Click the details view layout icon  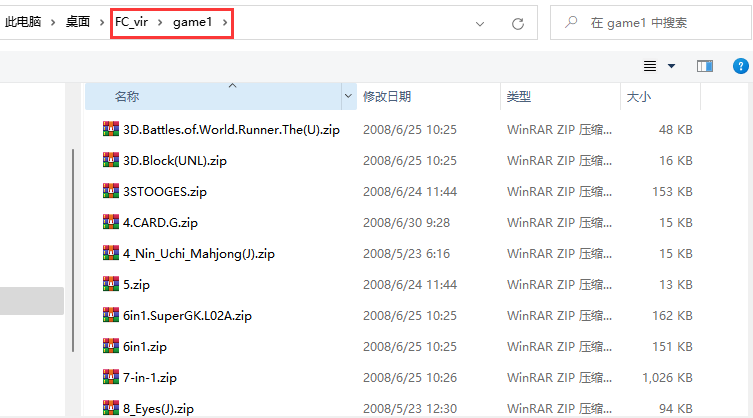[650, 66]
